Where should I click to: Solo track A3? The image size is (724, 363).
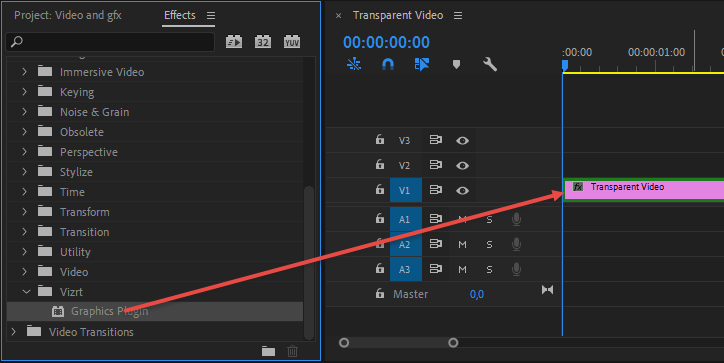[489, 269]
